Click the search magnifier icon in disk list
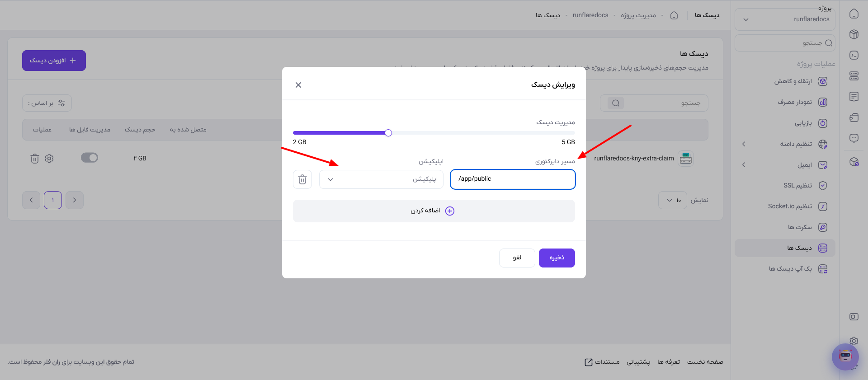Image resolution: width=868 pixels, height=380 pixels. (616, 103)
